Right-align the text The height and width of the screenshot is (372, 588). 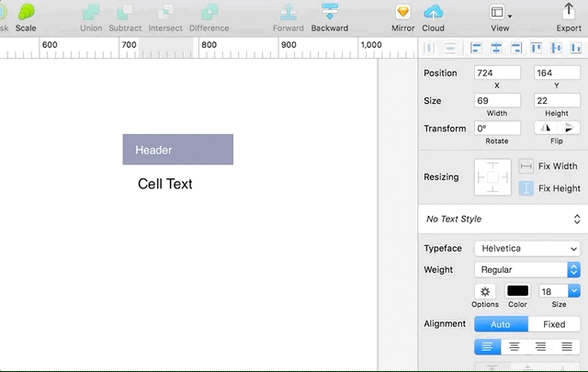[540, 347]
